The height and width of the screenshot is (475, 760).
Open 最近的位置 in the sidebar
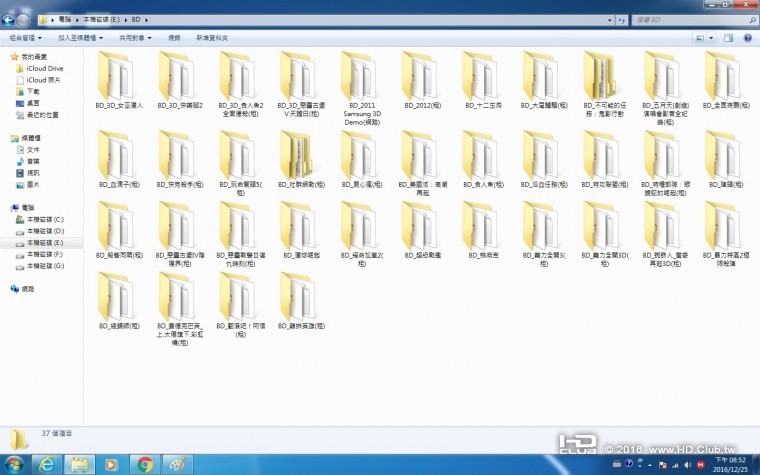(x=42, y=115)
